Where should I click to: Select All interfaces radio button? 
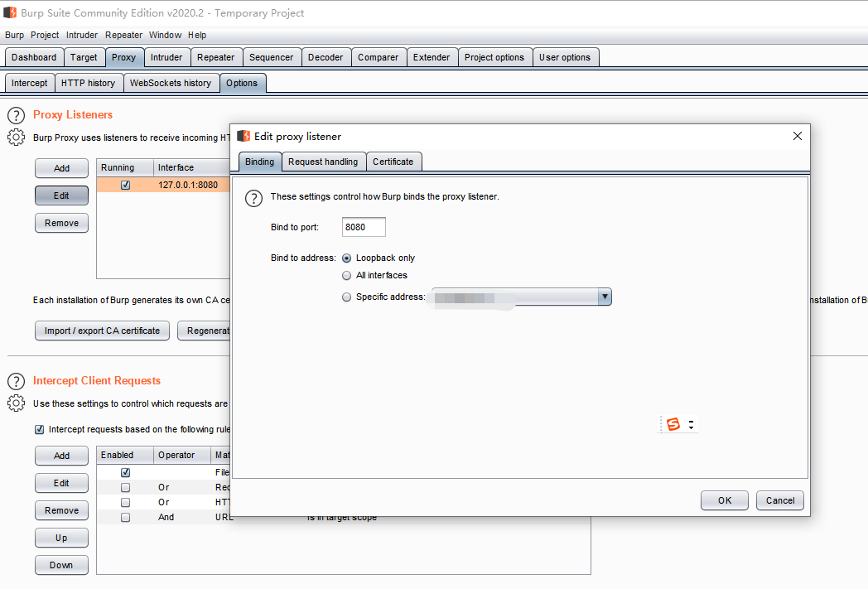click(x=346, y=275)
